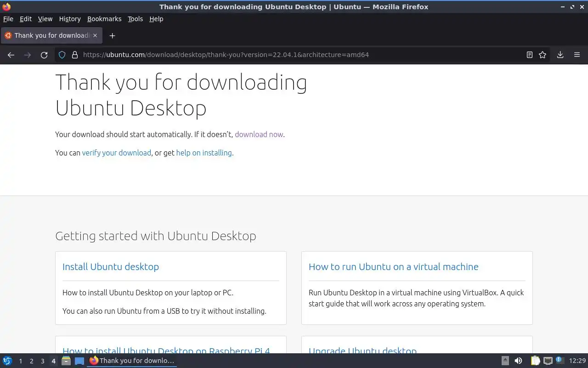Click the 'Thank you for downloading Ubuntu Desktop' heading
Screen dimensions: 588x368
coord(181,95)
